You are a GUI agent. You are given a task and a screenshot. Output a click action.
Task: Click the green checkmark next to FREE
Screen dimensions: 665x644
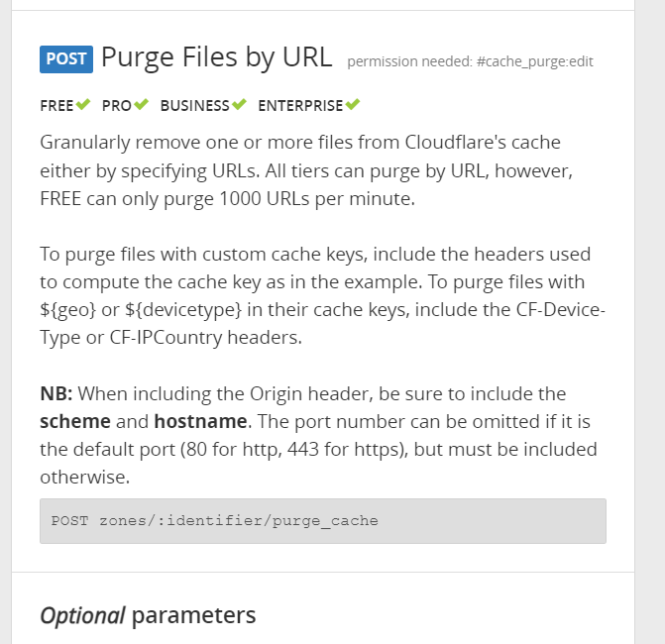click(x=82, y=104)
